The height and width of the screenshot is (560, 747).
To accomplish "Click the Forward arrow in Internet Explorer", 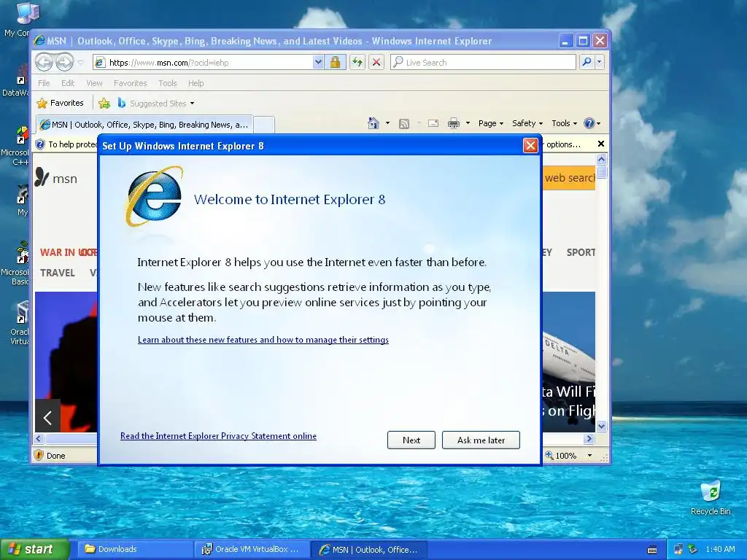I will 64,63.
